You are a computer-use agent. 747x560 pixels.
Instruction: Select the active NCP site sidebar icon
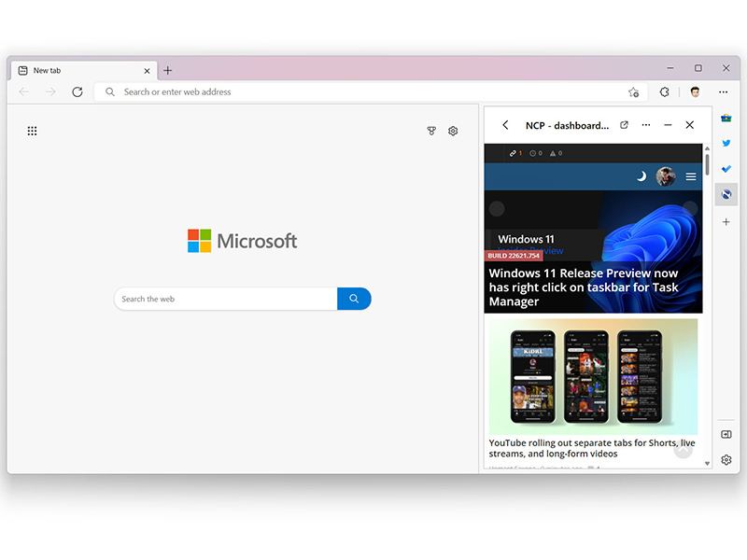click(726, 194)
